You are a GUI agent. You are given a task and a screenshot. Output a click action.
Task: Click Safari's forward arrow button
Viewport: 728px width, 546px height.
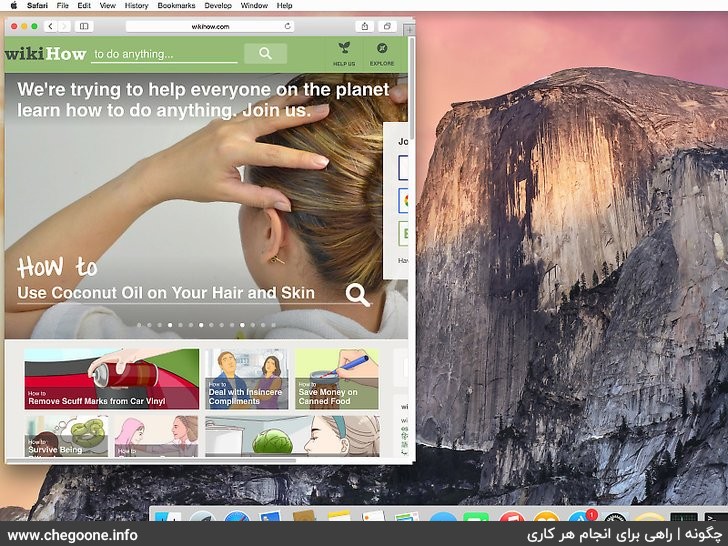[64, 26]
